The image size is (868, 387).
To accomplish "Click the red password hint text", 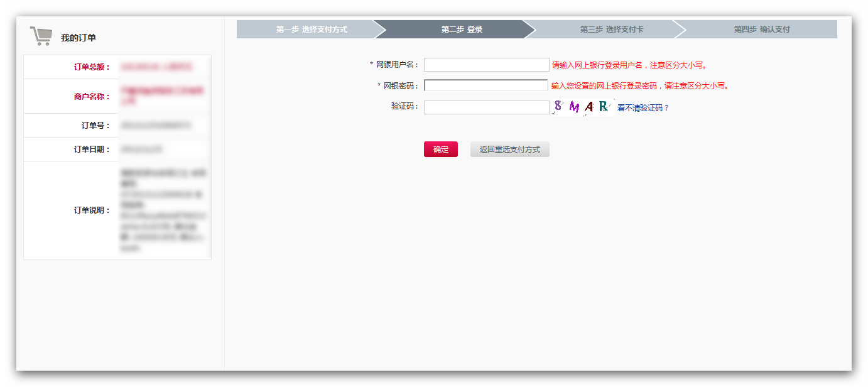I will tap(639, 86).
